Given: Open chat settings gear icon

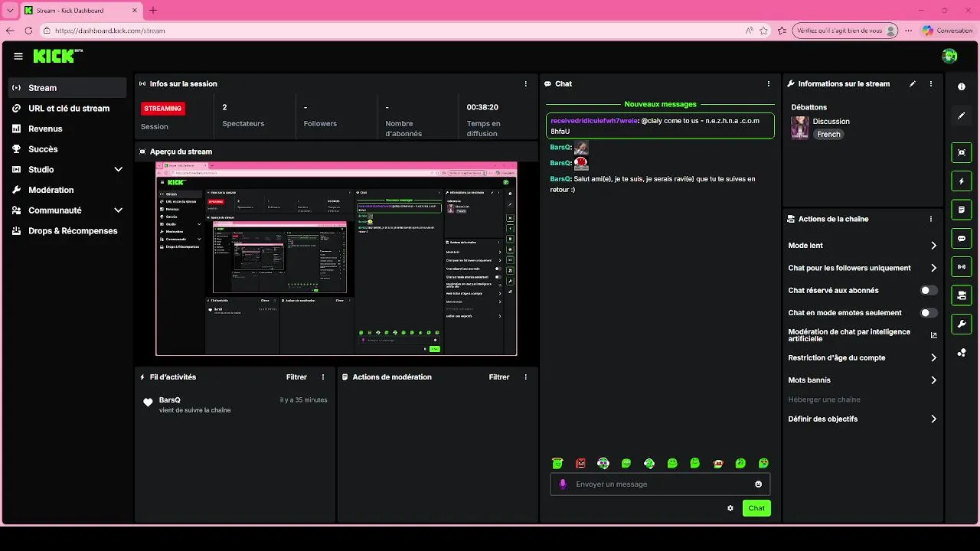Looking at the screenshot, I should pyautogui.click(x=730, y=508).
